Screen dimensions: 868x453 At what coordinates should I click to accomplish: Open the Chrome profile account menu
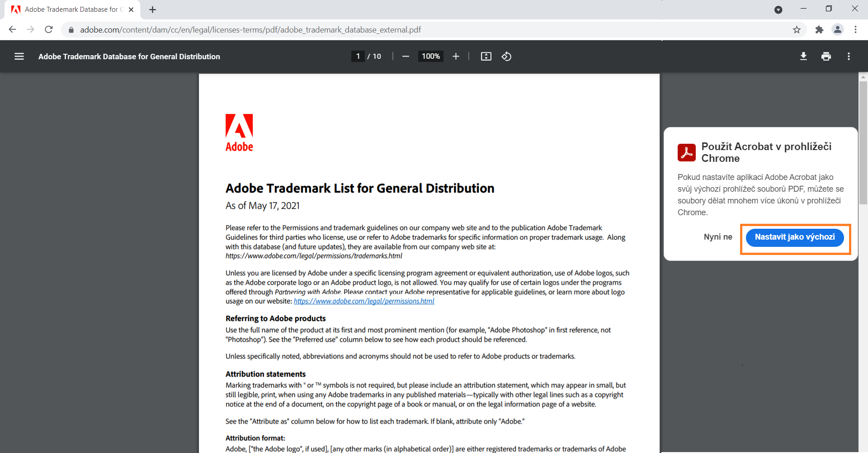point(838,30)
